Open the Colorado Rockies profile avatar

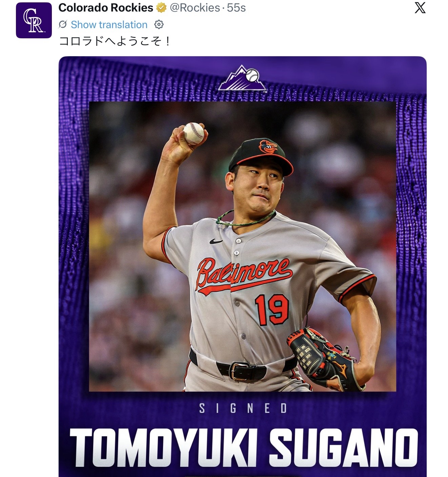pyautogui.click(x=34, y=20)
